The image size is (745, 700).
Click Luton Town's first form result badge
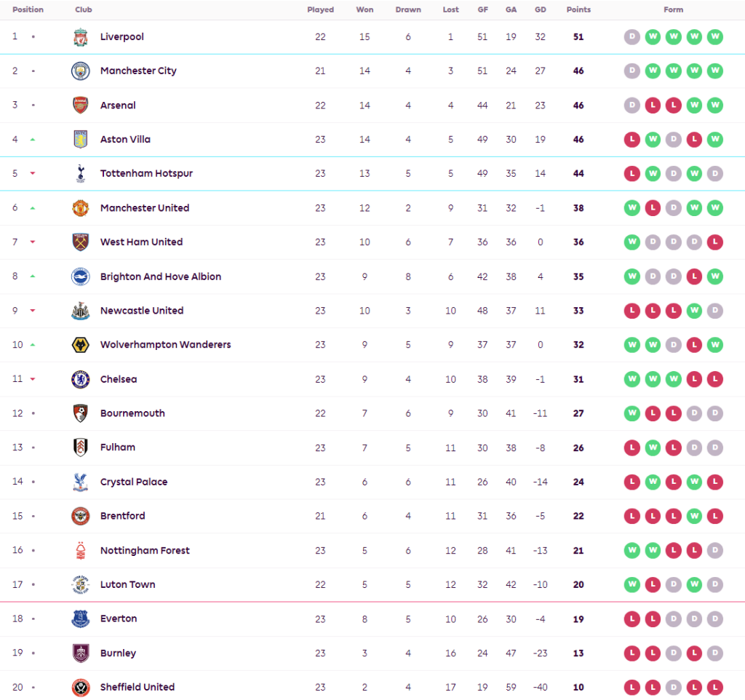tap(632, 584)
